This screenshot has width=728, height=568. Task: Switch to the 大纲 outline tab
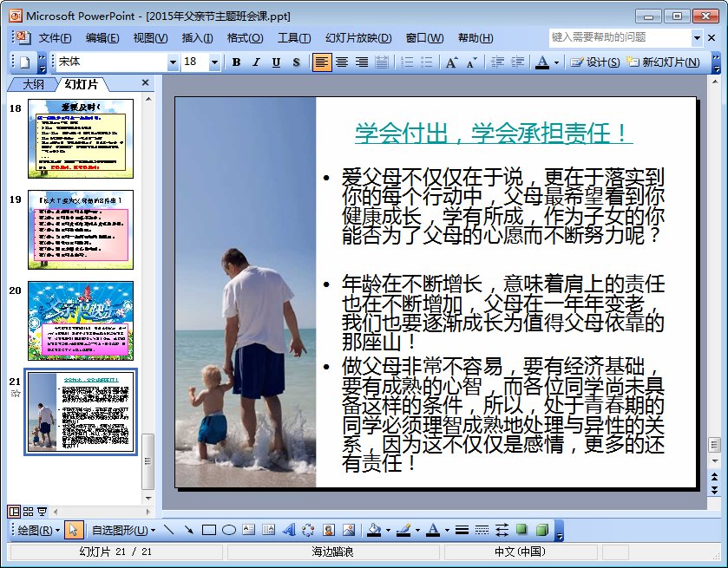point(34,84)
